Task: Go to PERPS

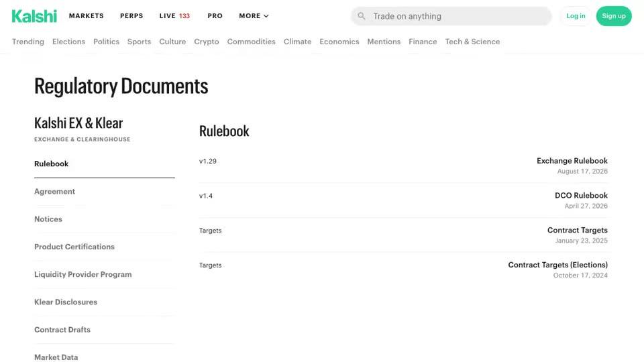Action: tap(131, 16)
